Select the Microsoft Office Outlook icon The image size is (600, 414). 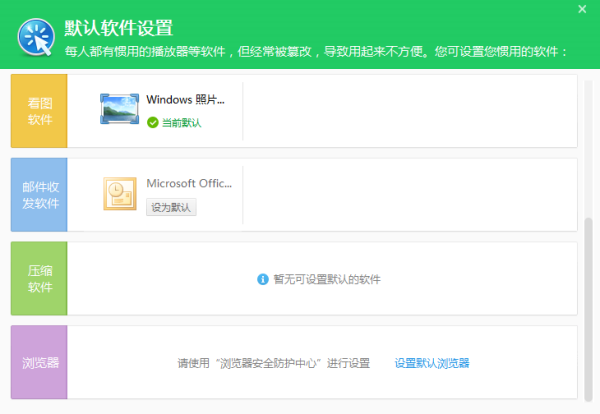[x=120, y=194]
